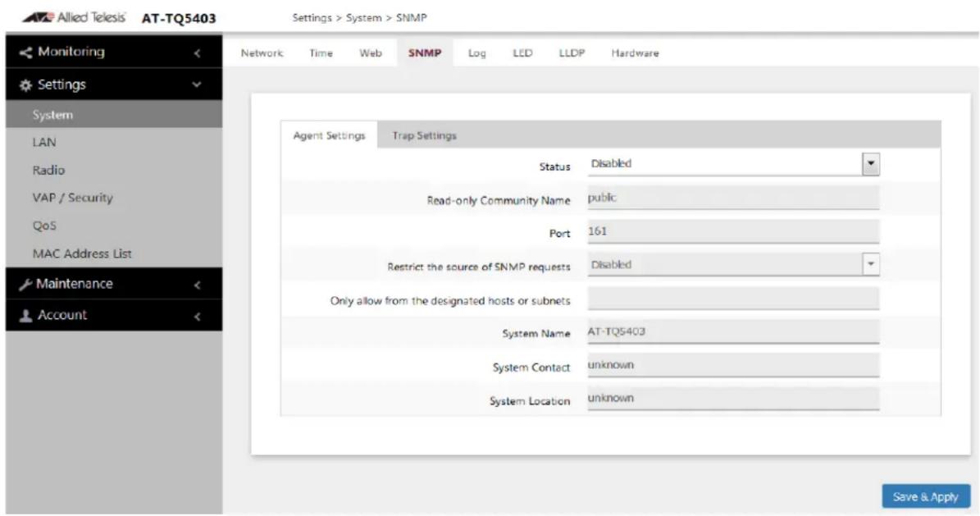980x516 pixels.
Task: Switch to the Time tab
Action: click(321, 53)
